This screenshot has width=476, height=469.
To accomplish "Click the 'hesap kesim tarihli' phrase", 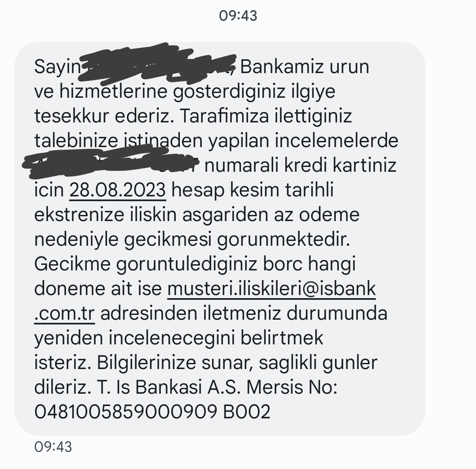I will pyautogui.click(x=253, y=191).
